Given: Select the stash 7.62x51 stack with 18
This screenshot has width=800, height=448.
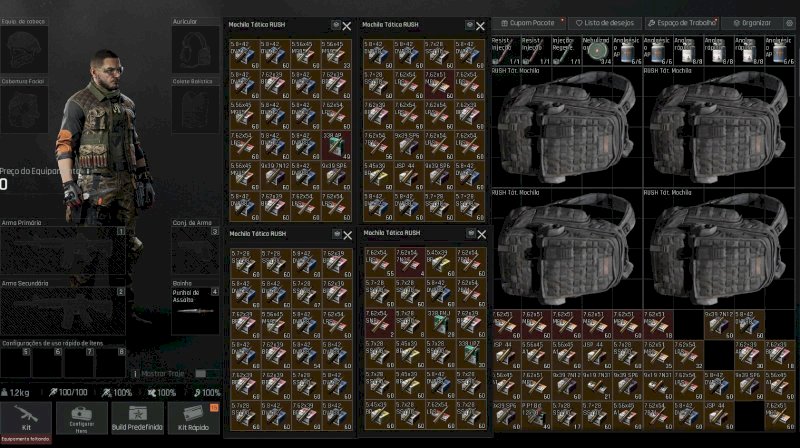Looking at the screenshot, I should tap(658, 325).
